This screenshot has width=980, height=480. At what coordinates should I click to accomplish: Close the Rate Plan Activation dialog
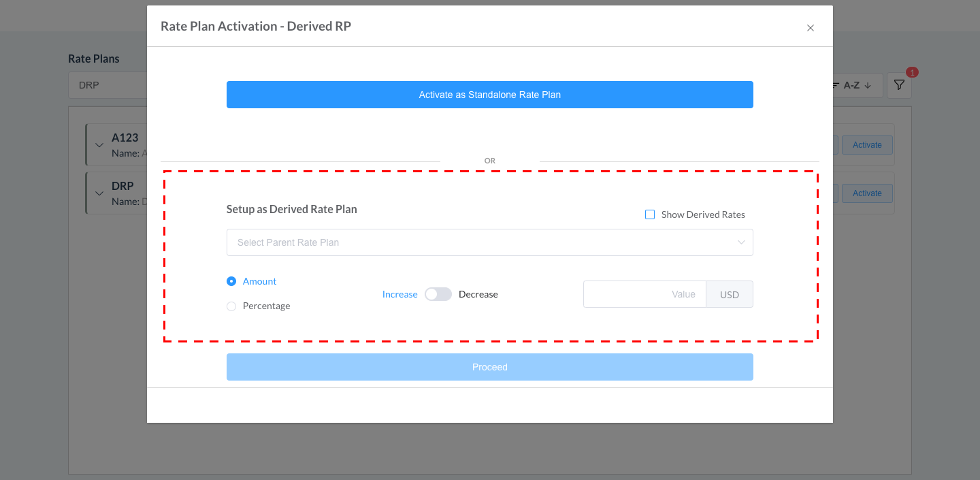(x=810, y=28)
